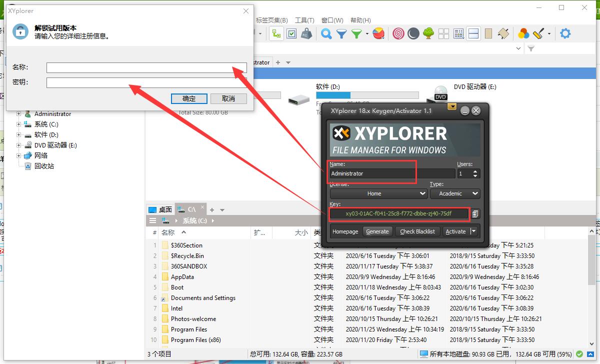Screen dimensions: 600x364
Task: Open the Activate button dropdown arrow
Action: [473, 231]
